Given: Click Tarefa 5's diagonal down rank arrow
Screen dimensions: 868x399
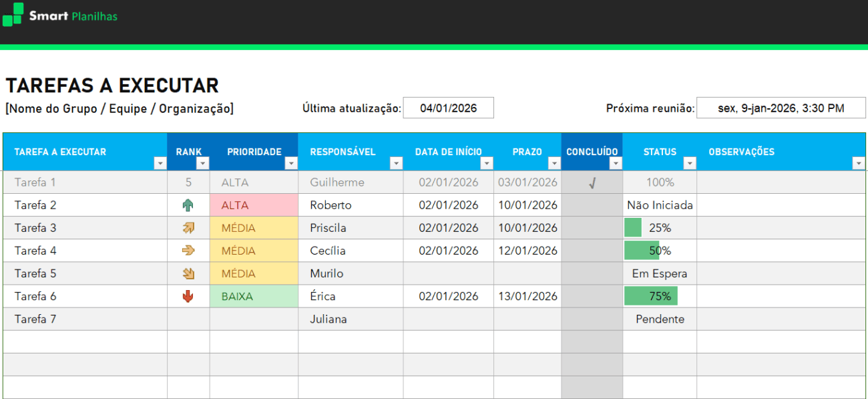Looking at the screenshot, I should (188, 273).
